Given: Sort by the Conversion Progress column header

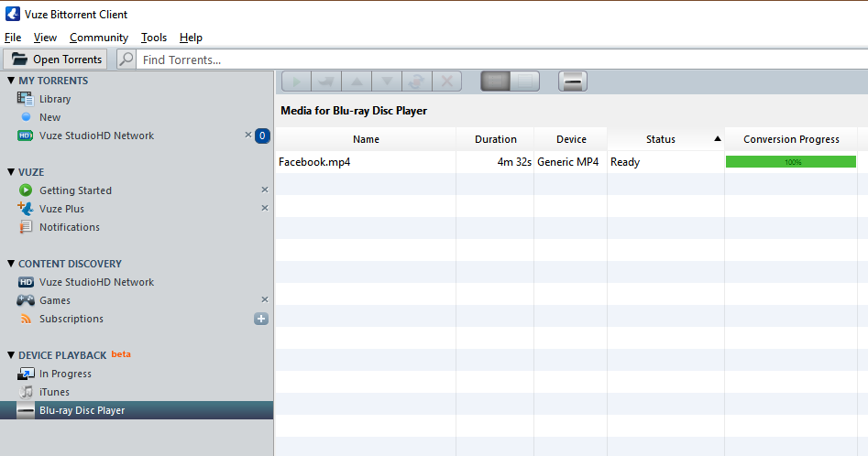Looking at the screenshot, I should coord(791,139).
